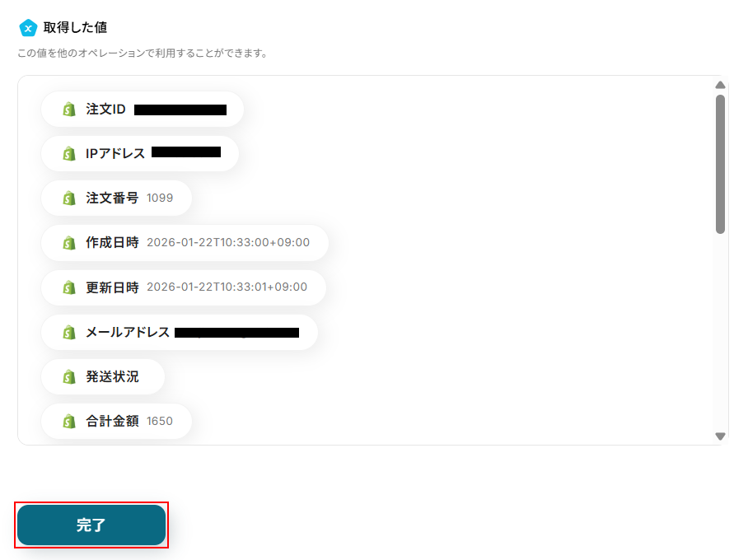Click the blue pentagon icon next to 取得した値

pos(28,28)
